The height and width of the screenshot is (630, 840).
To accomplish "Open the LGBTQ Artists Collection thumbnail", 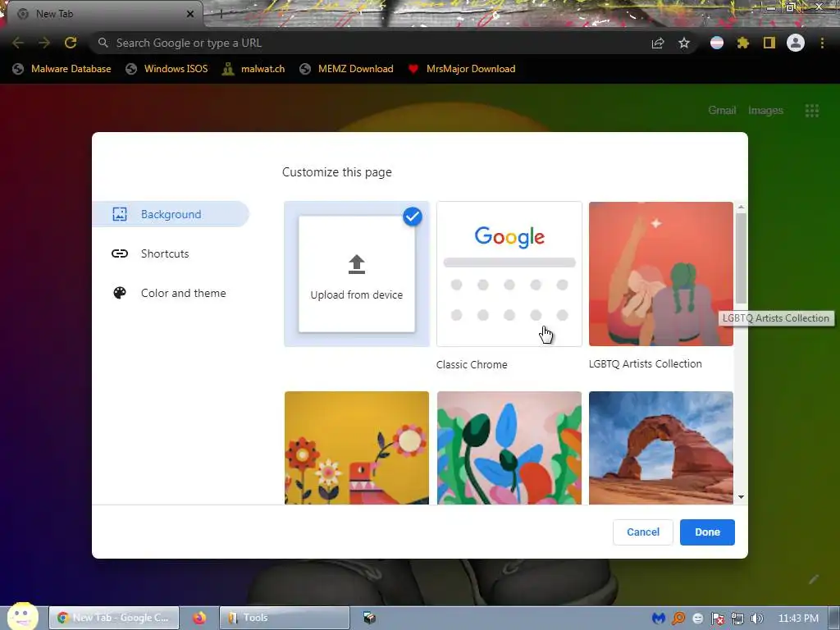I will coord(661,274).
